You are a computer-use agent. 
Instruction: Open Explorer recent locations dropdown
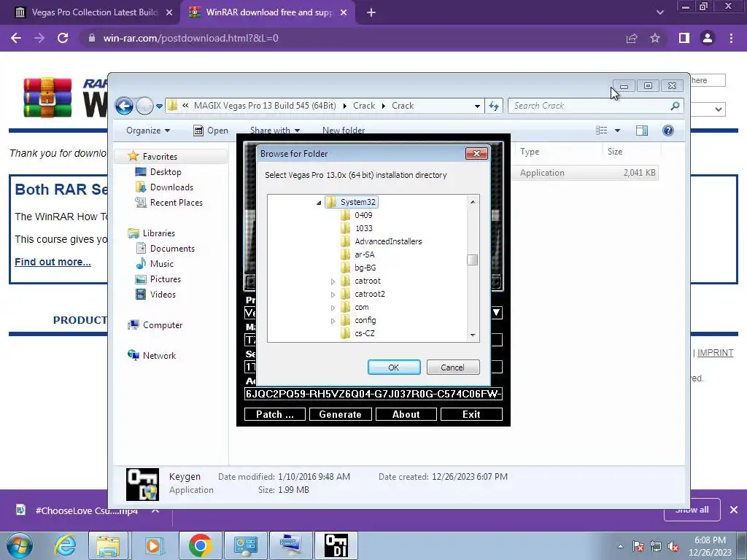tap(159, 106)
